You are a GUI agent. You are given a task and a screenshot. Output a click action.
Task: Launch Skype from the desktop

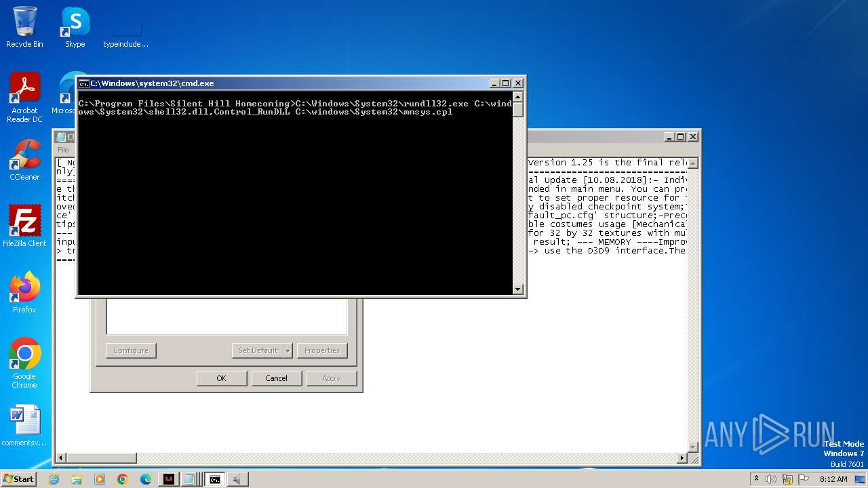[75, 27]
